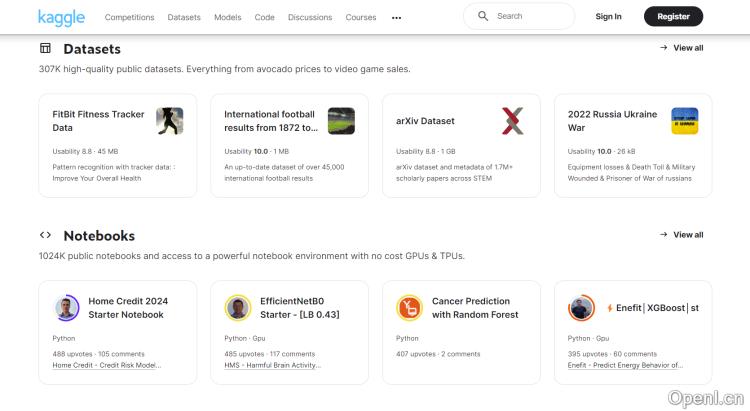Click EfficientNetB0 notebook author avatar
750x411 pixels.
238,308
